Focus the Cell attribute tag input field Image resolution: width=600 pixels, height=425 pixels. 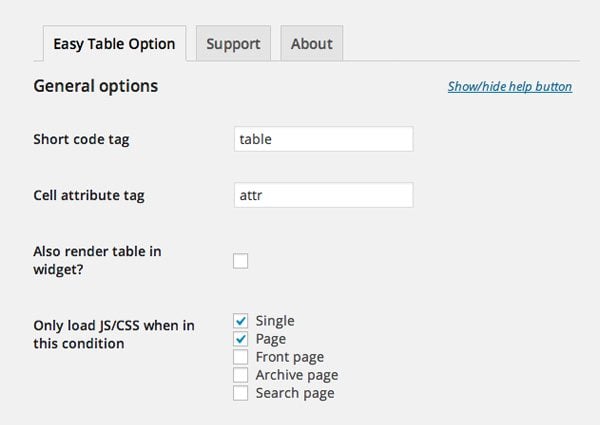click(x=324, y=195)
